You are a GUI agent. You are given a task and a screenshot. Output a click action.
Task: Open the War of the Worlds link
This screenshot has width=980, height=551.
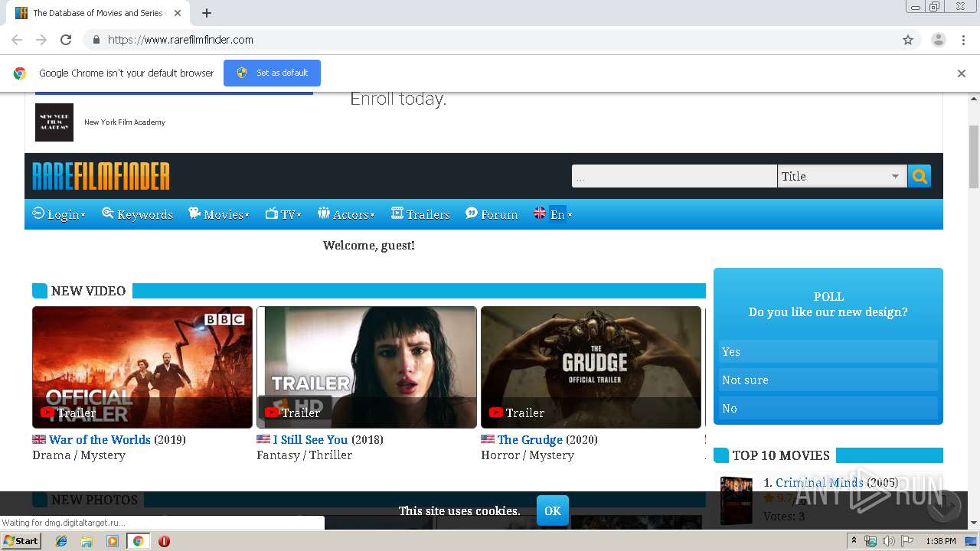pos(100,439)
